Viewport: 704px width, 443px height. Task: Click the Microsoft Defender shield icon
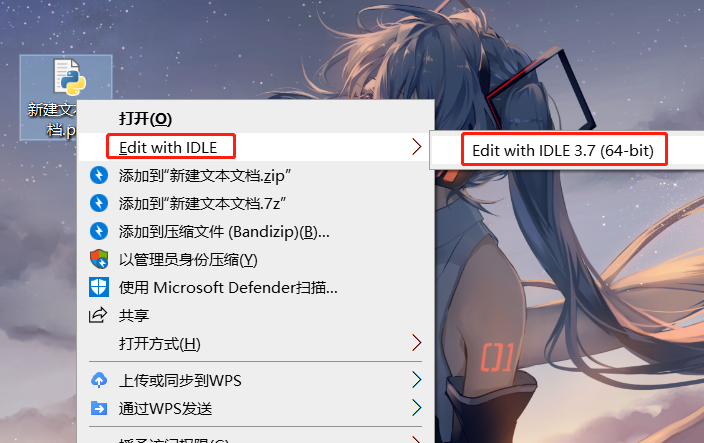[x=99, y=287]
